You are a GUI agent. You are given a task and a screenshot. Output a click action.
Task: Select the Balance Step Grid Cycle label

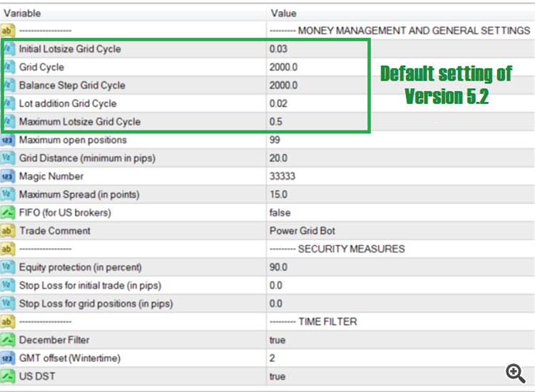point(72,86)
